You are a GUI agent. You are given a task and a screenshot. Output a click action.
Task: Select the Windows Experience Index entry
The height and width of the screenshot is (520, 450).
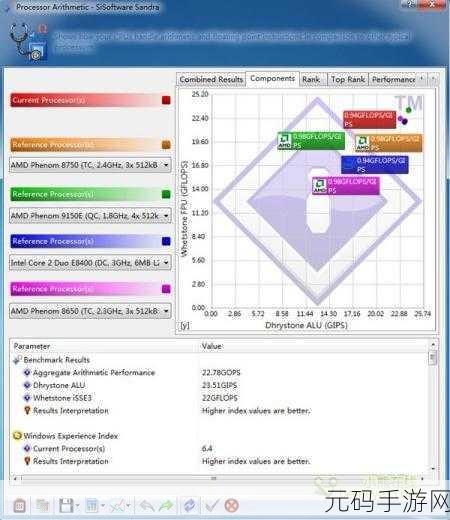(x=70, y=436)
